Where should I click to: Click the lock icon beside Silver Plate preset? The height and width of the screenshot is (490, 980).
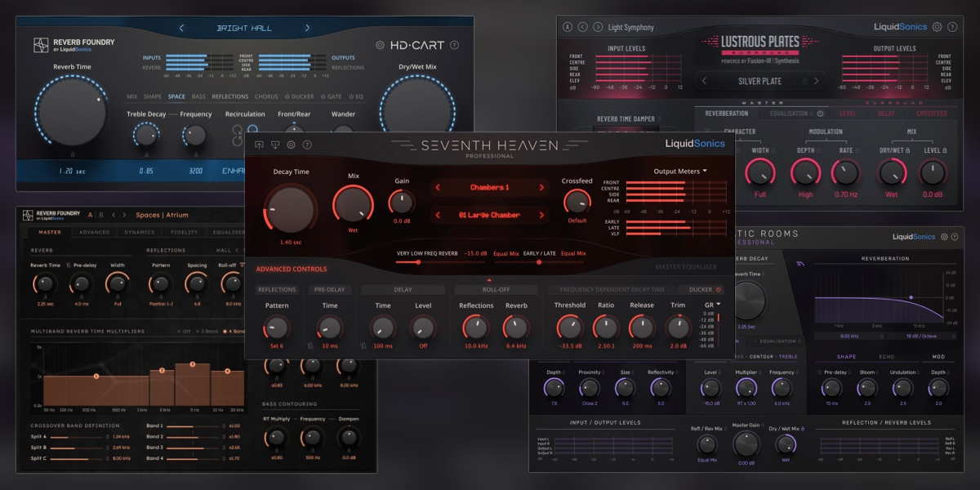point(805,81)
